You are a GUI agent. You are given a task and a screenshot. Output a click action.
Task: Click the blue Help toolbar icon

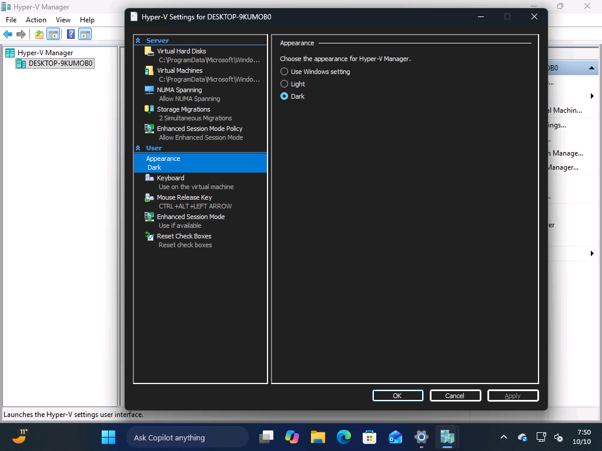coord(71,34)
